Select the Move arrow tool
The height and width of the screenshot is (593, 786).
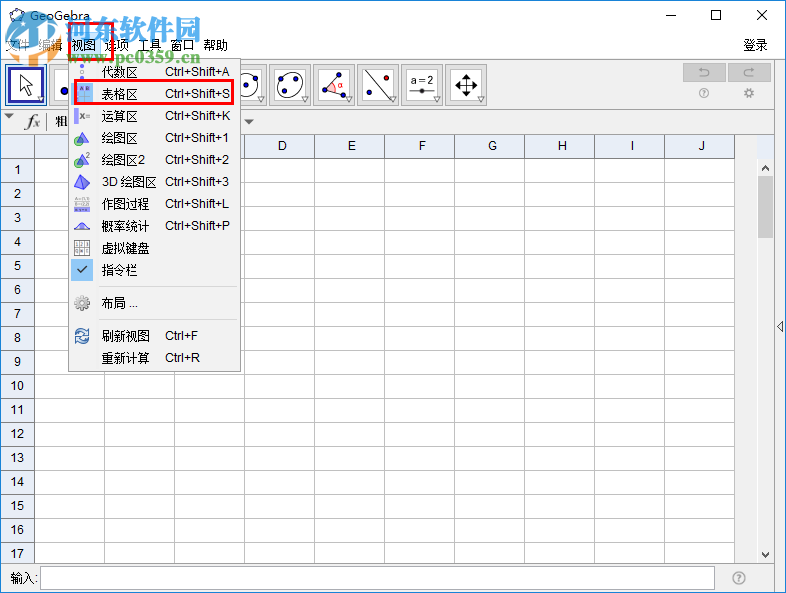pos(26,85)
